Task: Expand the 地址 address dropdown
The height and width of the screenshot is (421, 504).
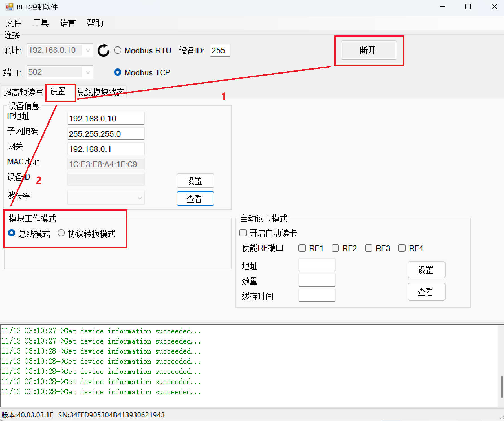Action: tap(88, 50)
